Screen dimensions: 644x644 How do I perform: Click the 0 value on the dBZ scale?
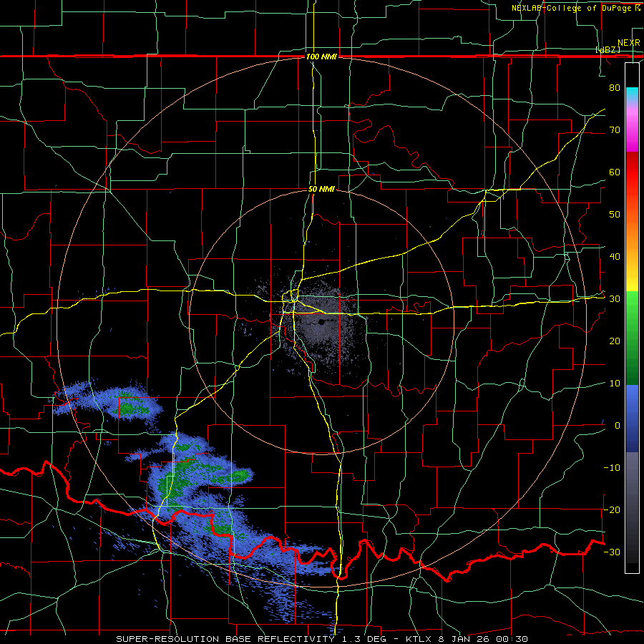click(618, 426)
